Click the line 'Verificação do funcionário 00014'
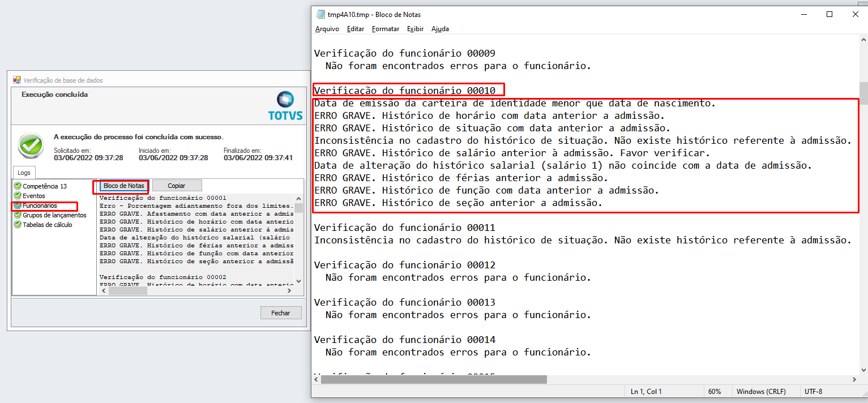868x403 pixels. coord(405,340)
